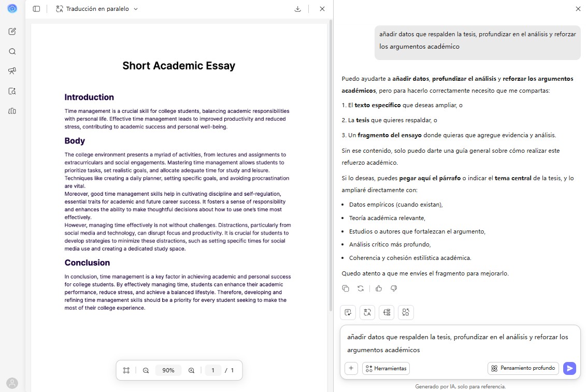Expand the Traducción en paralelo dropdown
This screenshot has height=392, width=586.
click(x=97, y=9)
